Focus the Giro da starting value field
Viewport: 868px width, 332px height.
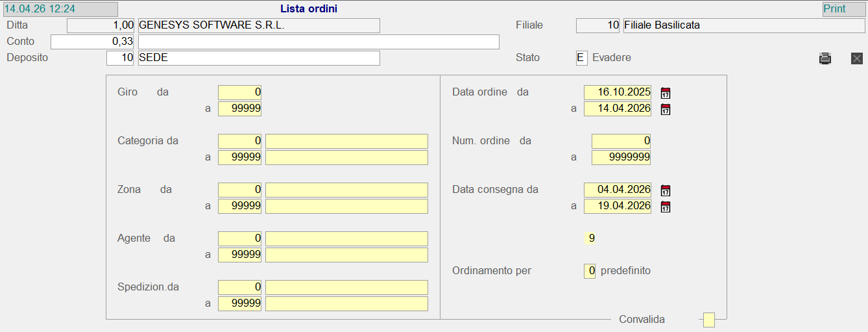pos(239,92)
